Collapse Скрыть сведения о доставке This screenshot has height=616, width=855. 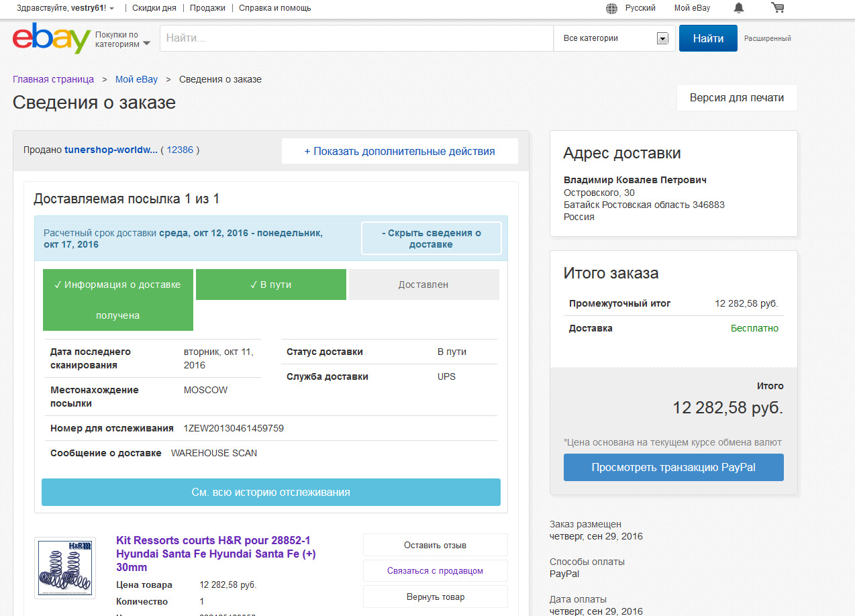click(432, 239)
